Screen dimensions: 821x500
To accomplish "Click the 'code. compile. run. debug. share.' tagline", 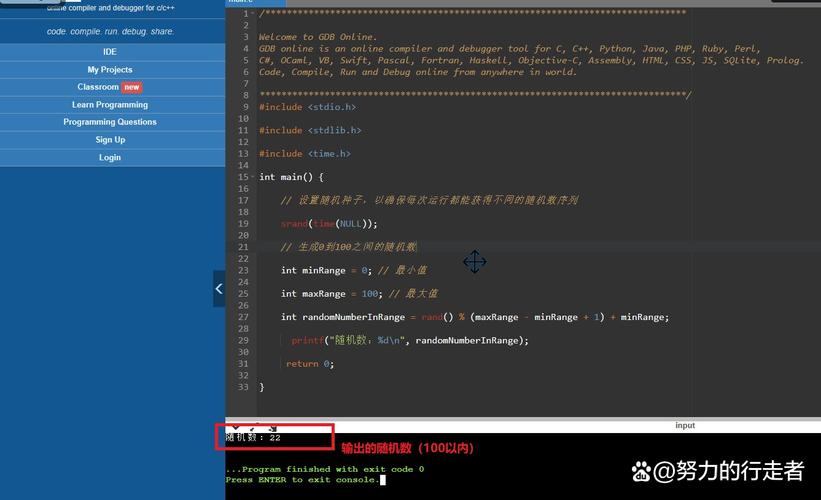I will point(110,31).
